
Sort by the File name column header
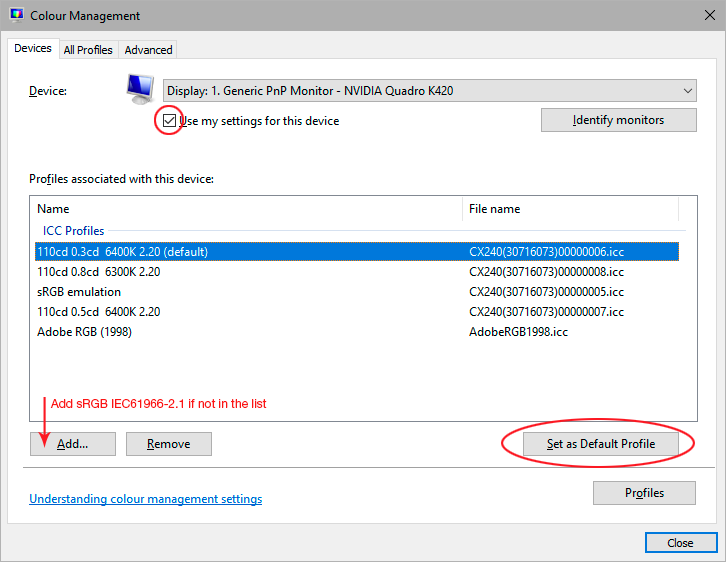[x=494, y=209]
